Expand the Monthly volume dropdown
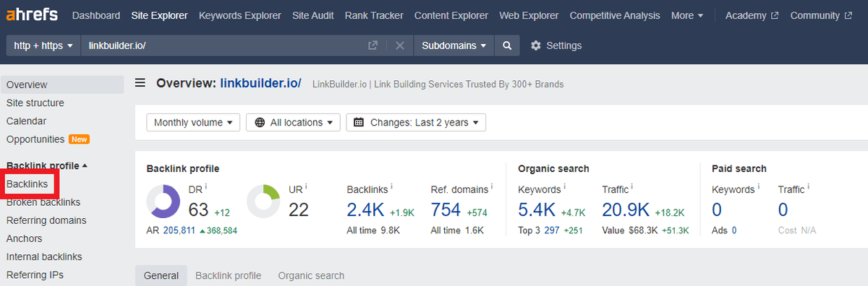 [193, 122]
